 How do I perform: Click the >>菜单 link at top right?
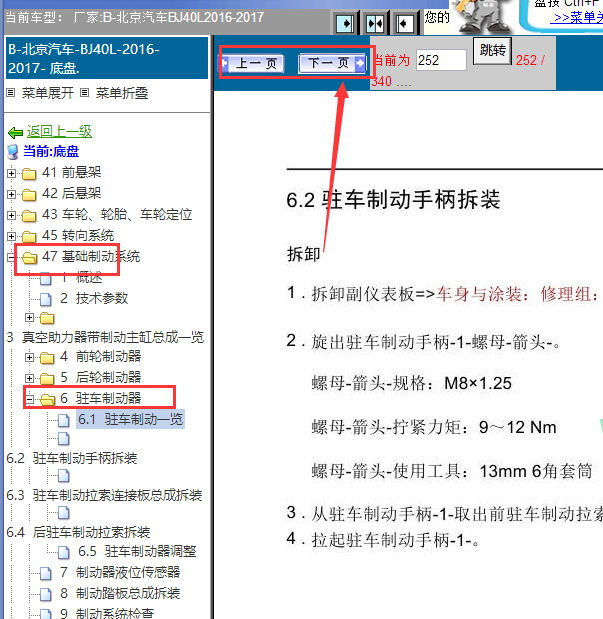point(578,17)
